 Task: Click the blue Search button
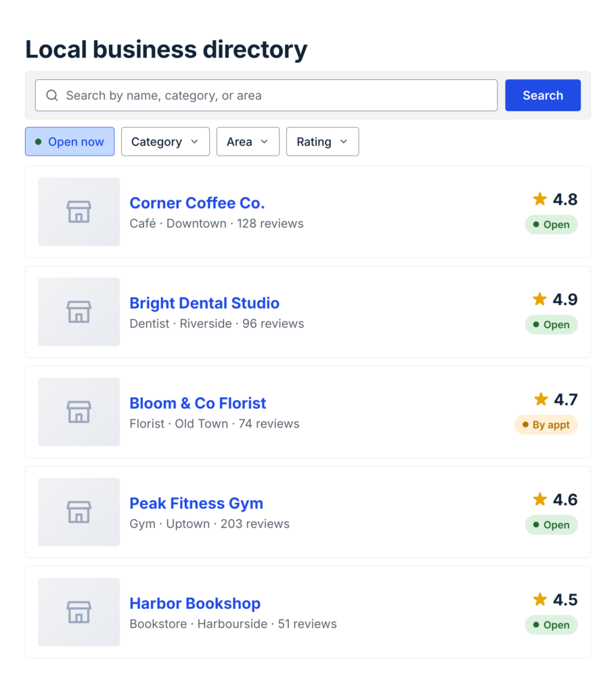click(x=543, y=95)
